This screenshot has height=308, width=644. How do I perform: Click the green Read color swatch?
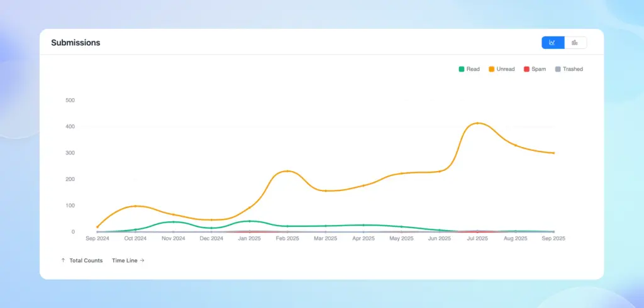tap(461, 69)
